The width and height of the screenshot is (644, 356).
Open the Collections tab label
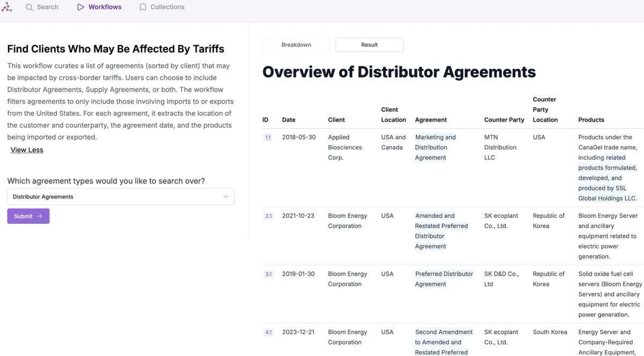click(x=167, y=7)
